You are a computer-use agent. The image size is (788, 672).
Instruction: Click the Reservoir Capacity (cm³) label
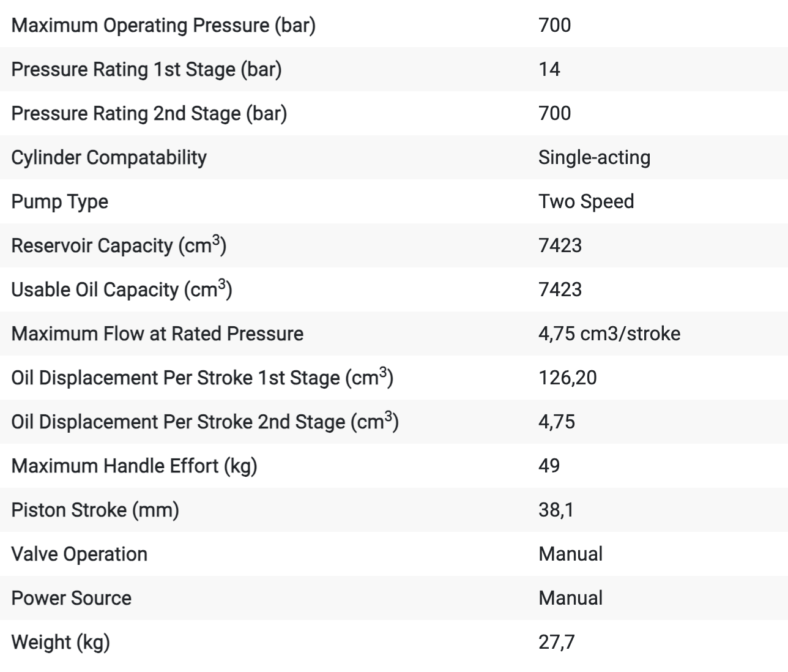click(119, 245)
